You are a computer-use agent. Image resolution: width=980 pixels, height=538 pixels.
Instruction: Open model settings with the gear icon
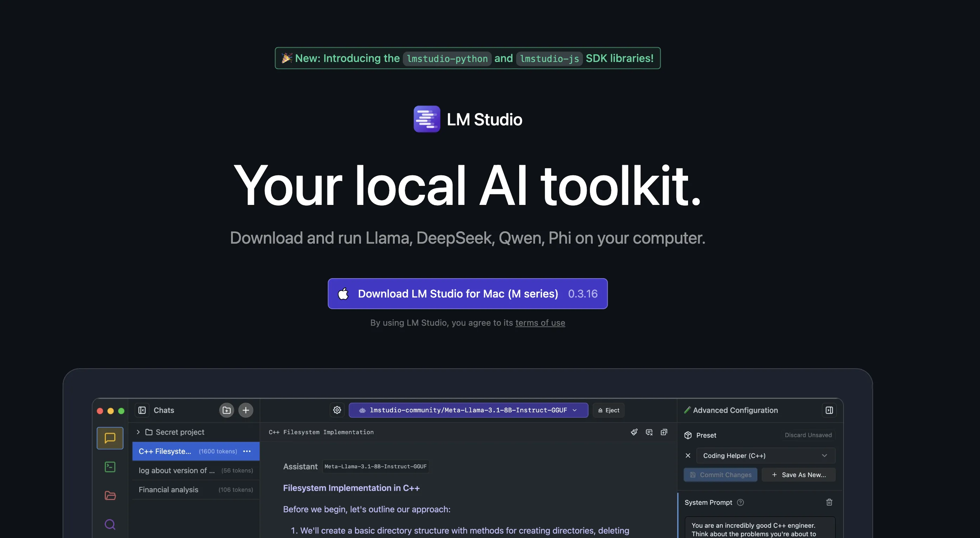click(337, 410)
